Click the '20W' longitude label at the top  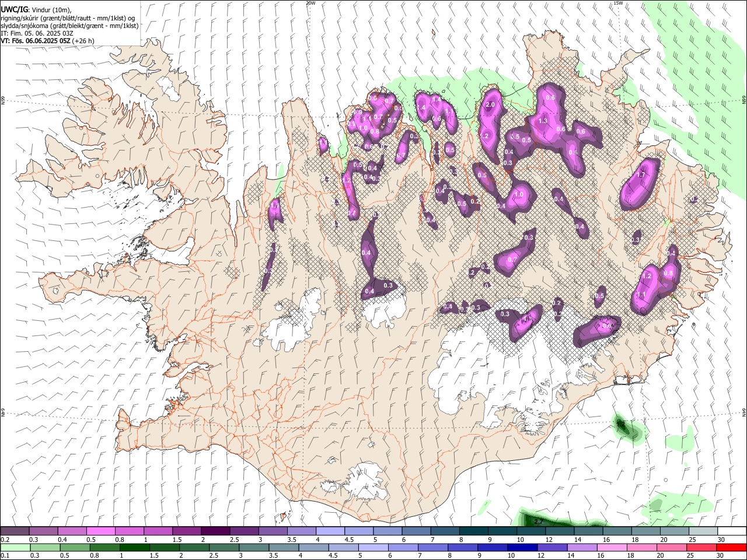[310, 3]
